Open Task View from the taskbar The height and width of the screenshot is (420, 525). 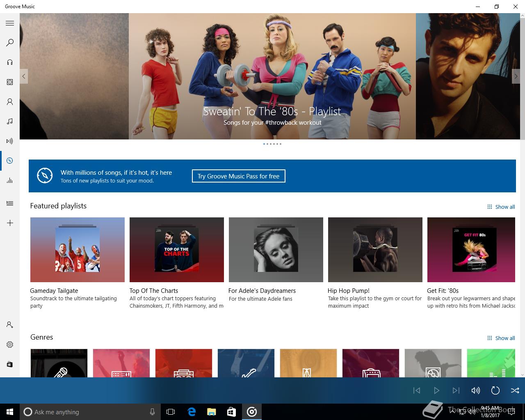click(171, 412)
